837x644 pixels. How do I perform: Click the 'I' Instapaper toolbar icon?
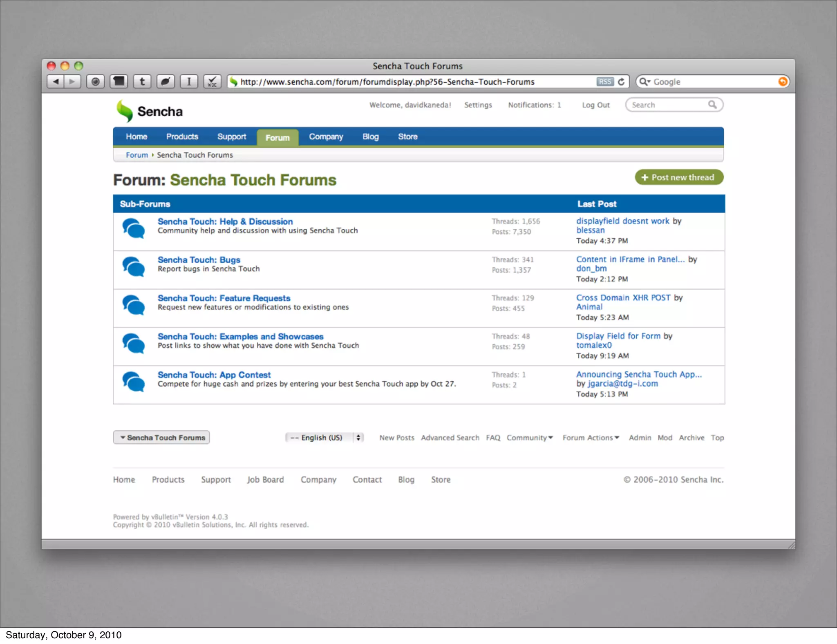coord(189,82)
